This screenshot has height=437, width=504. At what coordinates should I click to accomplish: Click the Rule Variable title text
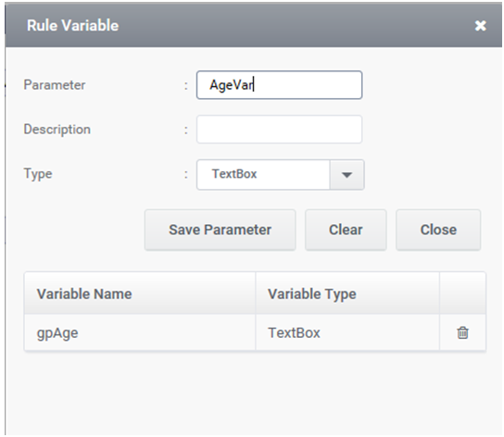click(x=72, y=25)
